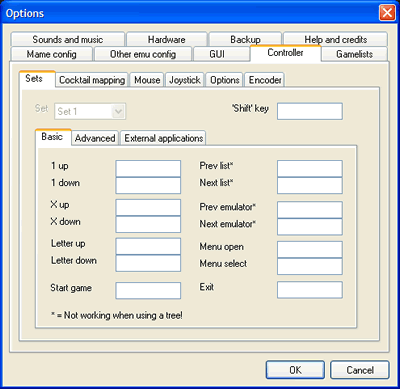Image resolution: width=400 pixels, height=389 pixels.
Task: Open the Joystick sub-tab
Action: tap(185, 80)
